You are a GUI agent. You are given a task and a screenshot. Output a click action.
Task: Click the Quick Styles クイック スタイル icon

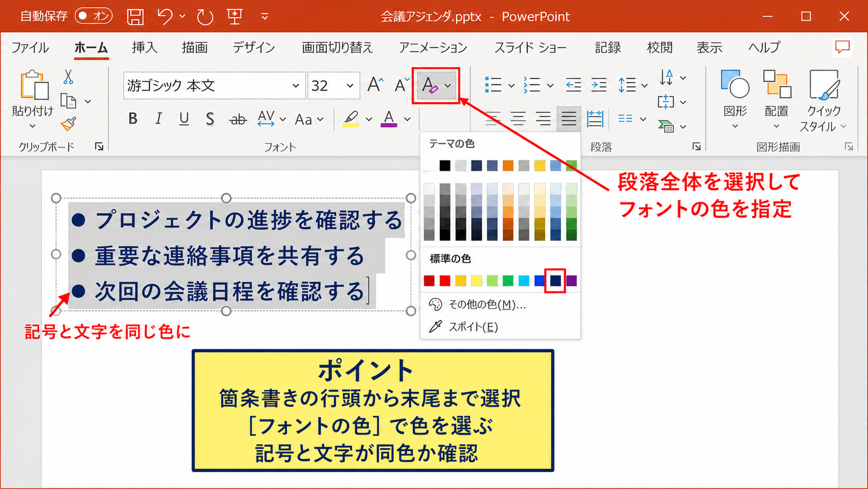point(824,85)
